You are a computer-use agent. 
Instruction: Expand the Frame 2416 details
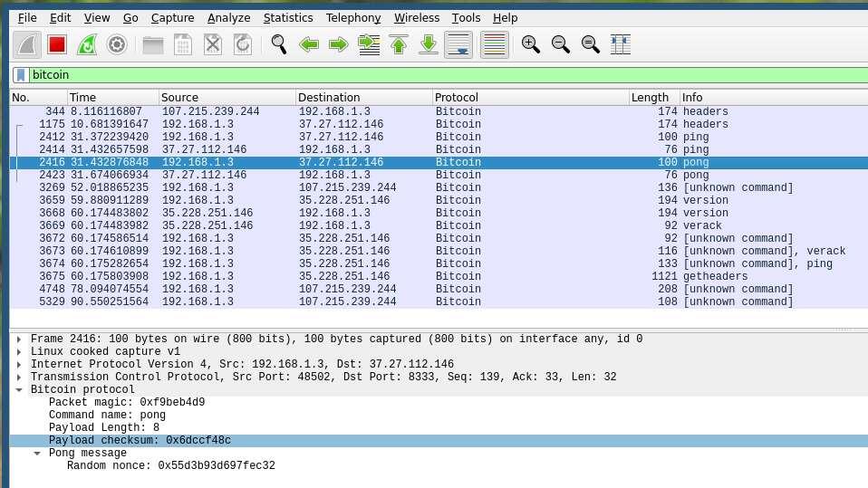[x=19, y=340]
